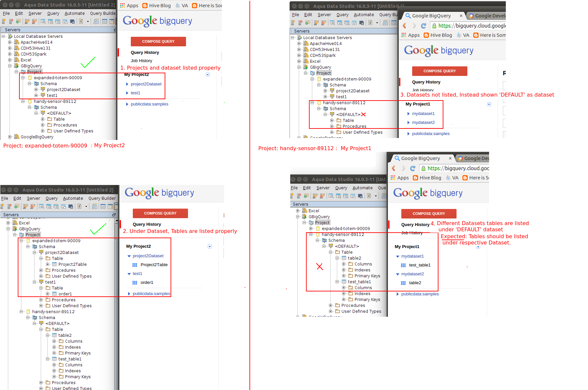Click COMPOSE QUERY button in bottom-right screenshot
Viewport: 588px width, 390px height.
(429, 214)
